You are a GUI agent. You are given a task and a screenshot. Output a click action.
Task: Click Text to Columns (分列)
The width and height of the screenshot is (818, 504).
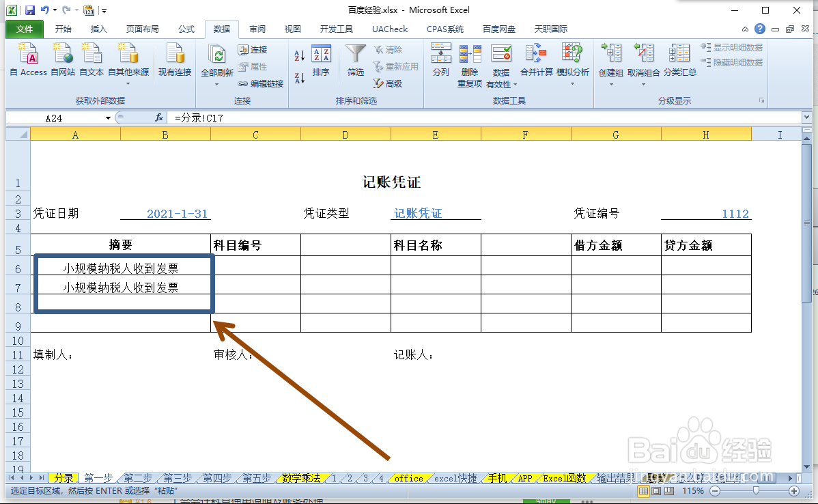[x=441, y=61]
